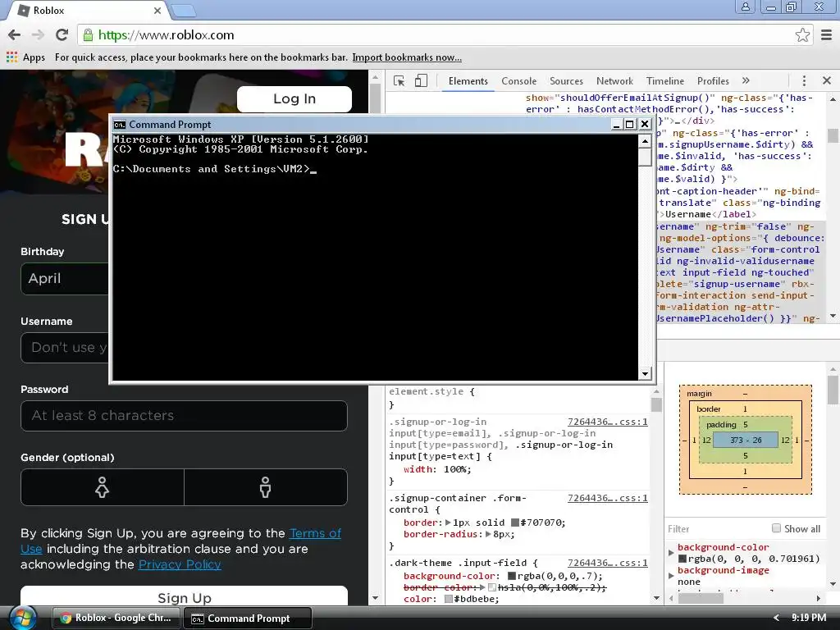The height and width of the screenshot is (630, 840).
Task: Click the Chrome user profile icon
Action: (x=745, y=7)
